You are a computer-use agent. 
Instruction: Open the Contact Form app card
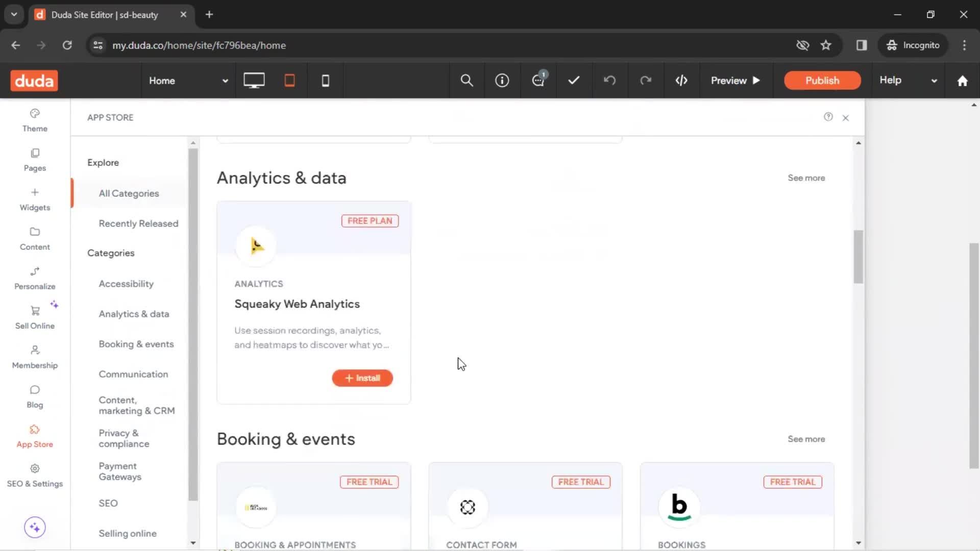pyautogui.click(x=525, y=506)
